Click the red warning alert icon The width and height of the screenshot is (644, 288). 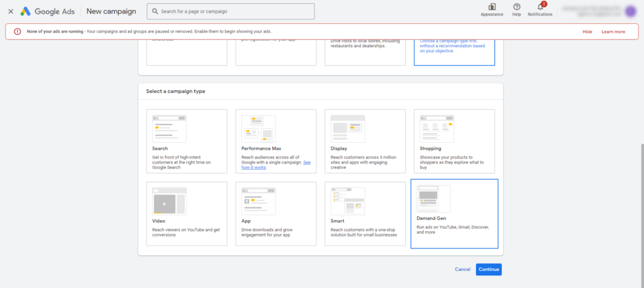pos(17,31)
